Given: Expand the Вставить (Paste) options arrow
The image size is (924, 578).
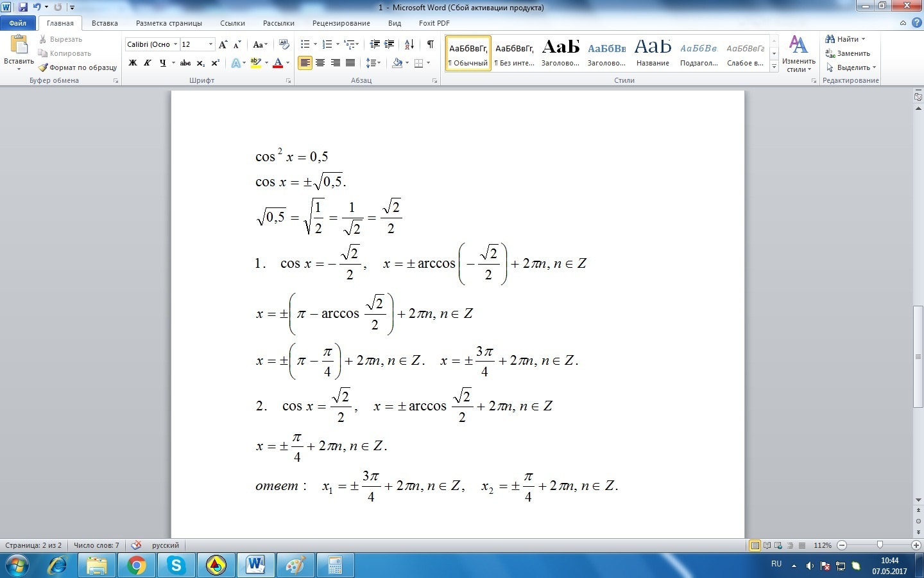Looking at the screenshot, I should point(19,69).
